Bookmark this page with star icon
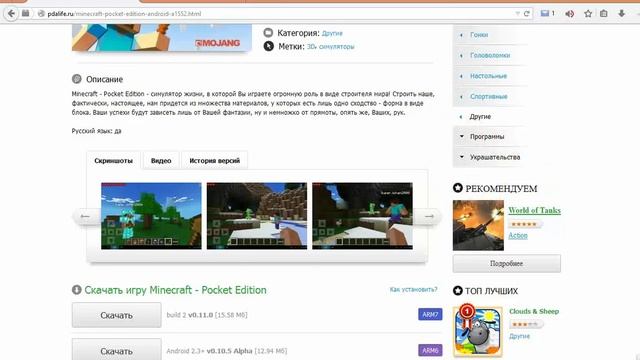 click(588, 14)
